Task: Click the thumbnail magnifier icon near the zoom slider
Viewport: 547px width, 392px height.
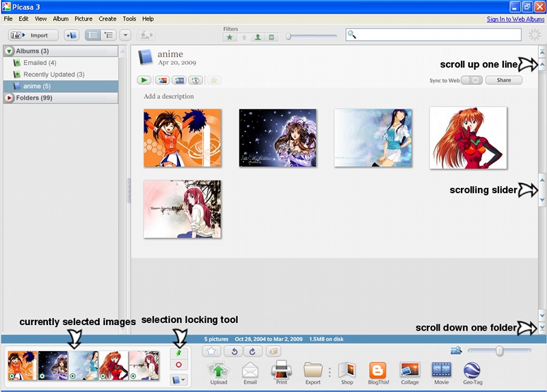Action: 456,350
